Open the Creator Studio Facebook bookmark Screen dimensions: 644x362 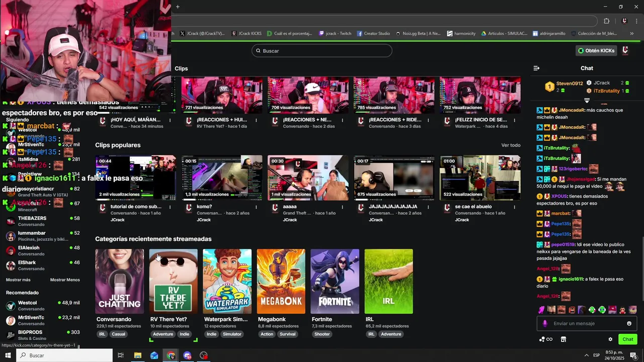coord(373,34)
